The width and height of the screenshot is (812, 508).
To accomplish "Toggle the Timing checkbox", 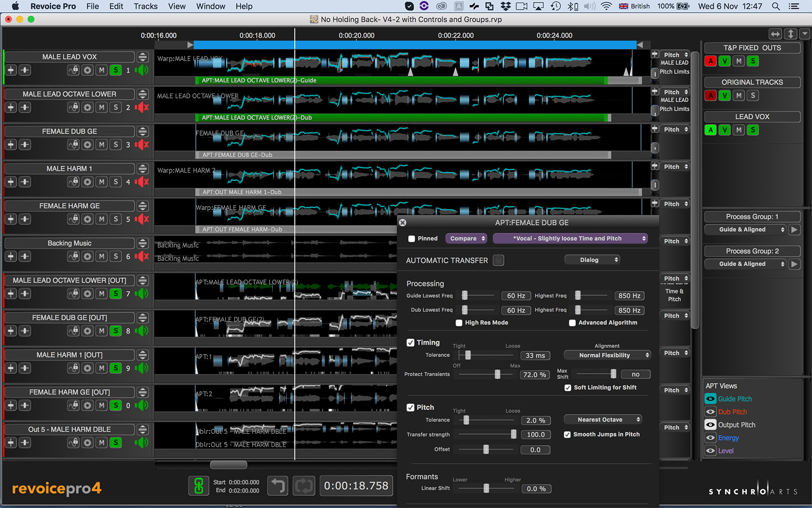I will 411,342.
